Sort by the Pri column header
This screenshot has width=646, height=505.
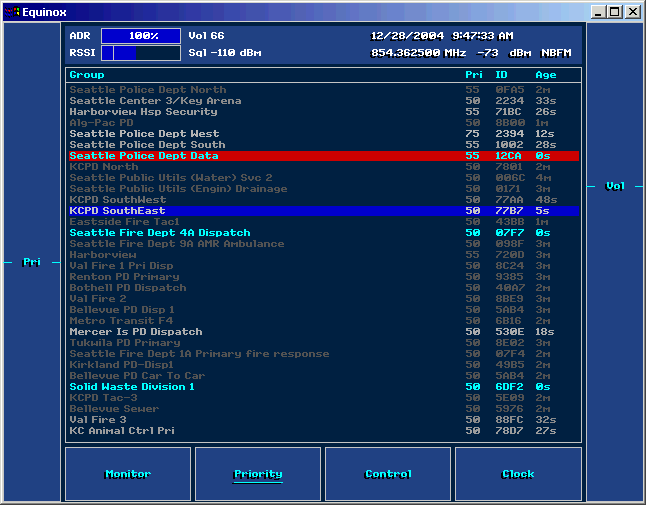click(x=473, y=75)
